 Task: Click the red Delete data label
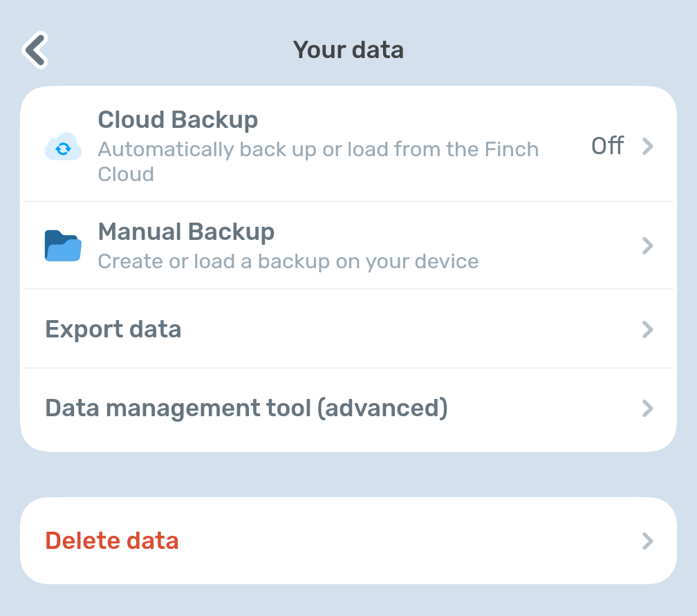tap(112, 541)
